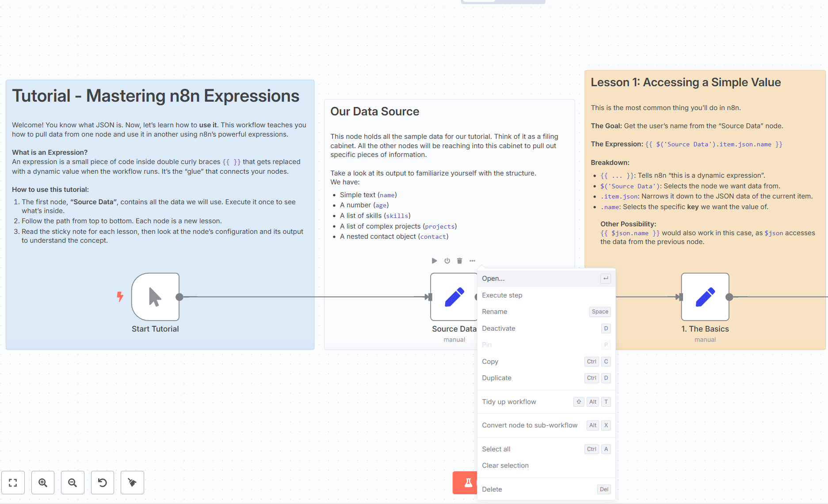The height and width of the screenshot is (504, 828).
Task: Choose Deactivate in the context menu
Action: tap(546, 328)
